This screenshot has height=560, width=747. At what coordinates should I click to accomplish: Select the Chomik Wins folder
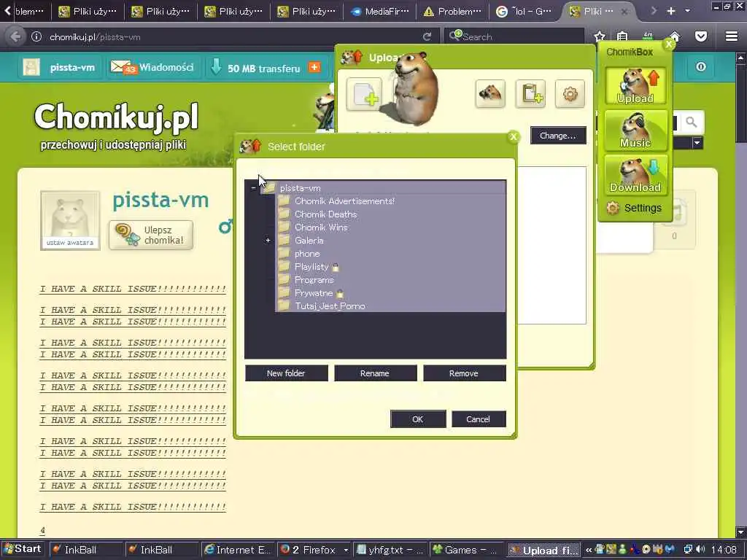tap(321, 227)
